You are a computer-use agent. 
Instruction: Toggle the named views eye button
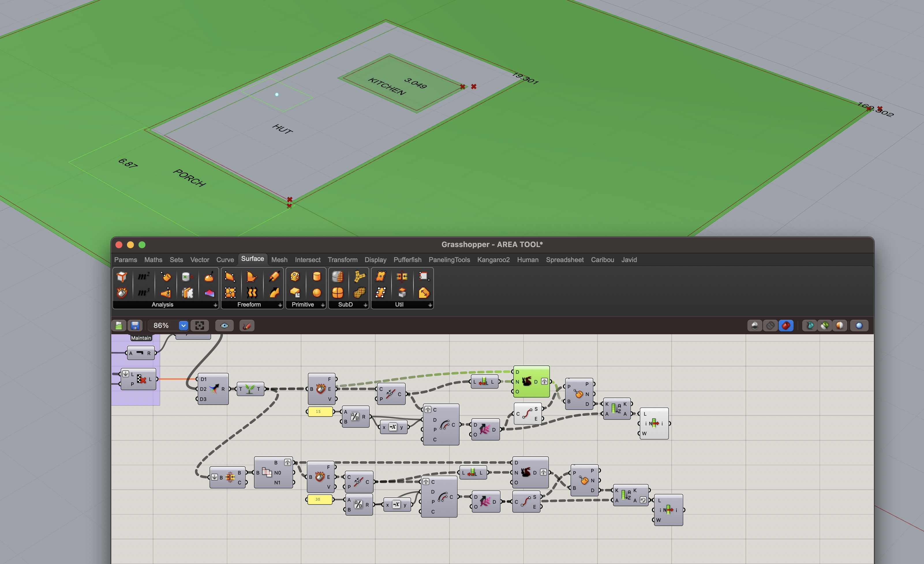click(x=224, y=326)
